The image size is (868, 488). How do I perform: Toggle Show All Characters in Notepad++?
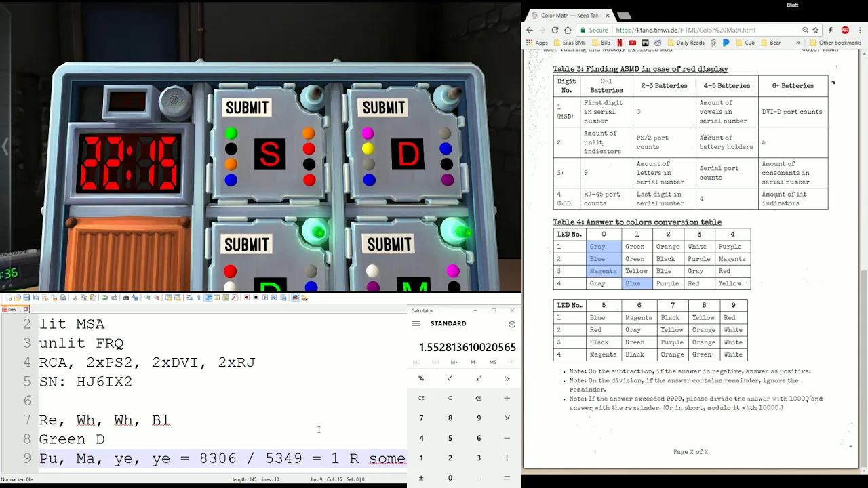pos(199,298)
